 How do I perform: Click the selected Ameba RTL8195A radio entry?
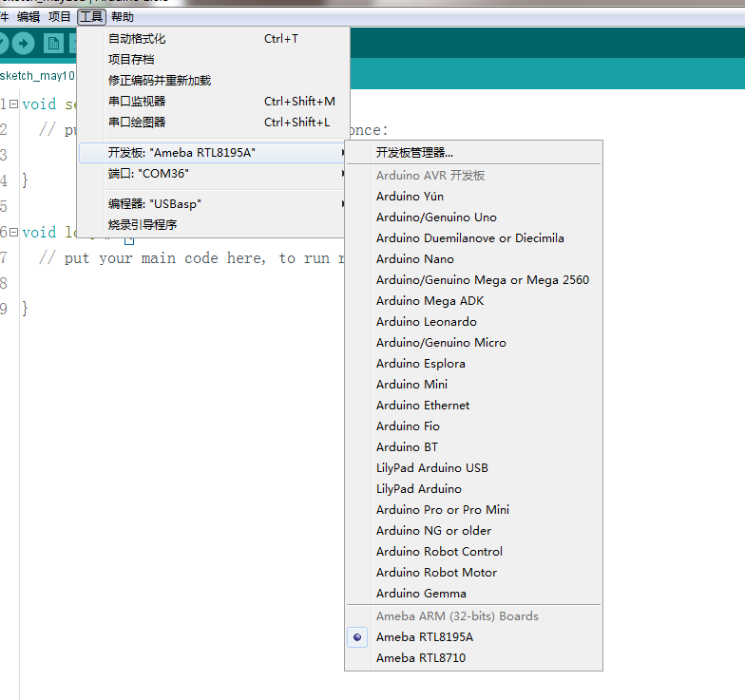coord(473,636)
